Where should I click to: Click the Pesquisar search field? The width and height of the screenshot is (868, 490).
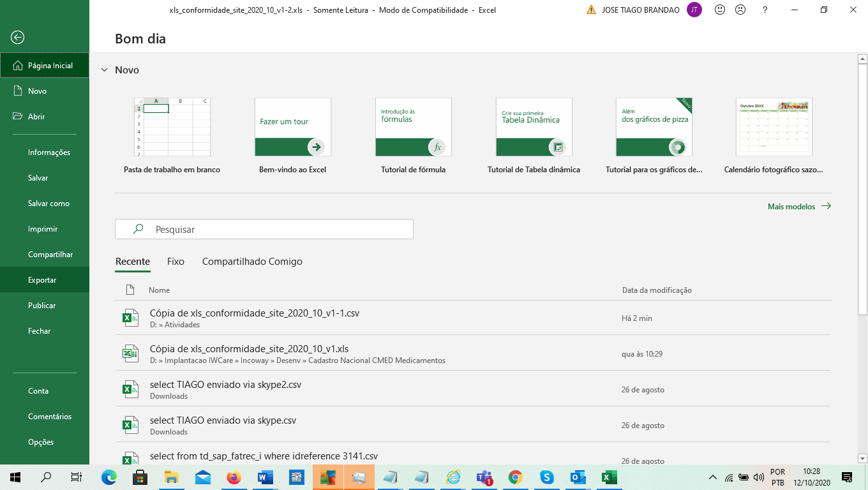[x=264, y=229]
